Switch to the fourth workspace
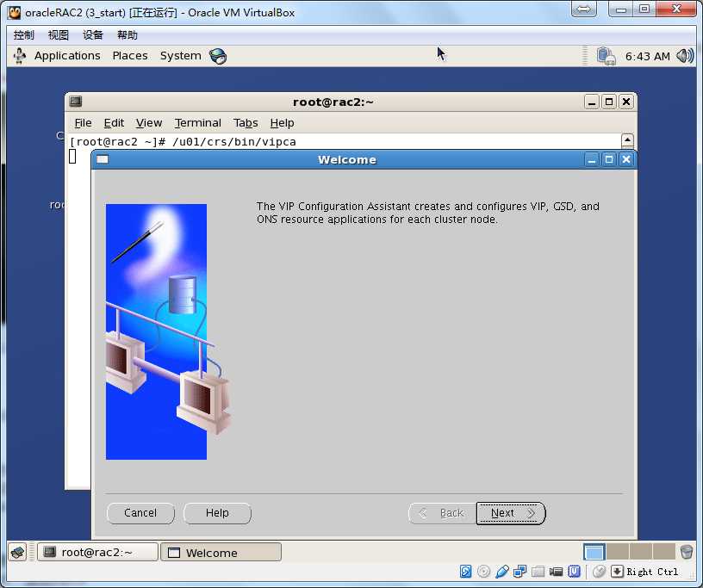The width and height of the screenshot is (703, 588). pyautogui.click(x=664, y=552)
